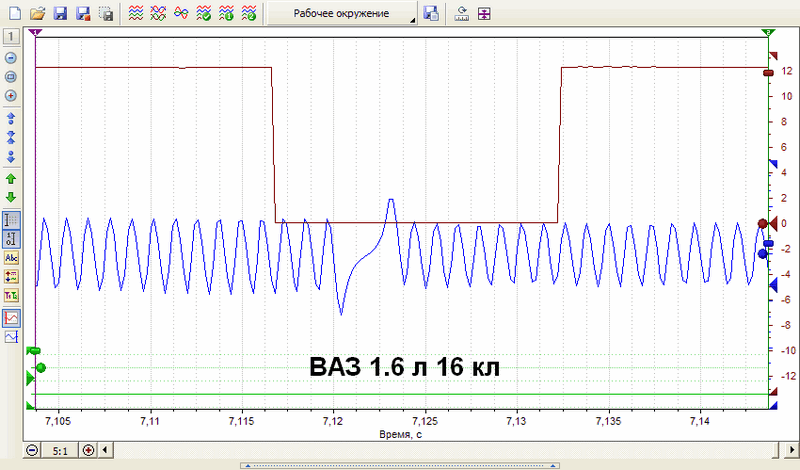Image resolution: width=800 pixels, height=470 pixels.
Task: Toggle the red chart display mode button
Action: [x=11, y=318]
